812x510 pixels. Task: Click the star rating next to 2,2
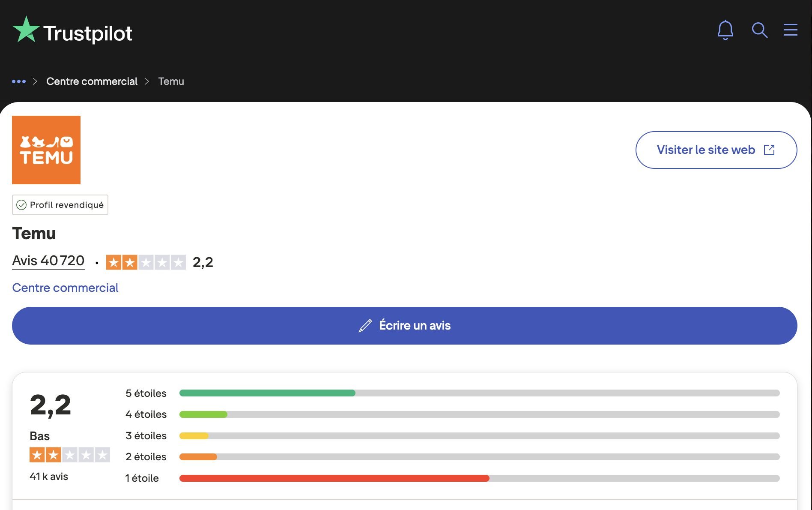click(146, 262)
